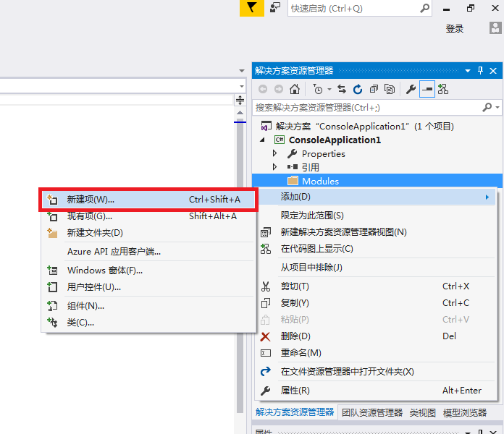This screenshot has height=434, width=504.
Task: Choose 重命名(M) from the context menu
Action: (x=376, y=353)
